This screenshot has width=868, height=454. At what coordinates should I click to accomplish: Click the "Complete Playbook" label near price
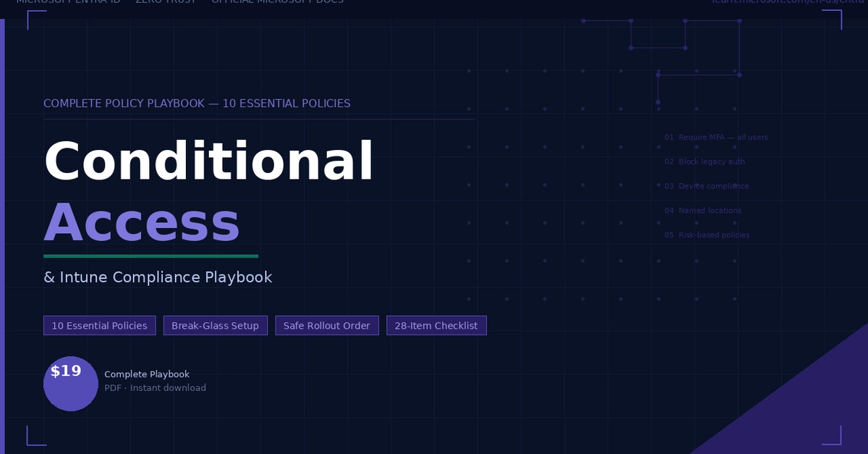147,374
